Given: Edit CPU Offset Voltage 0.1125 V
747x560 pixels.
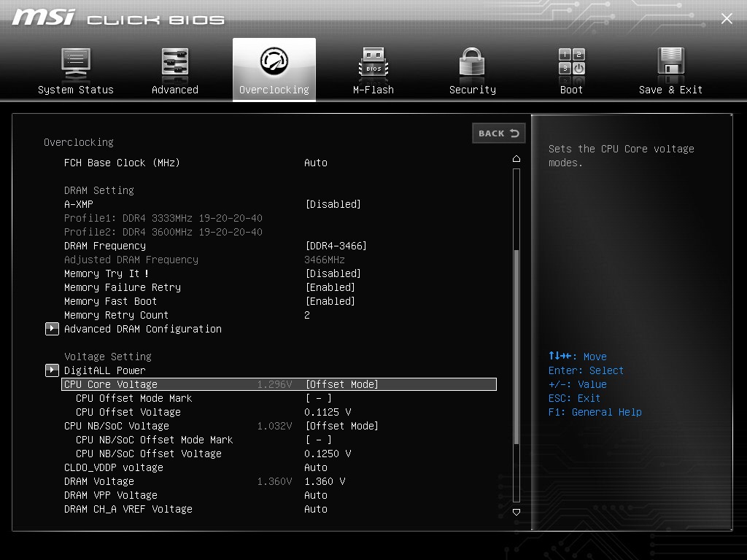Looking at the screenshot, I should point(328,412).
